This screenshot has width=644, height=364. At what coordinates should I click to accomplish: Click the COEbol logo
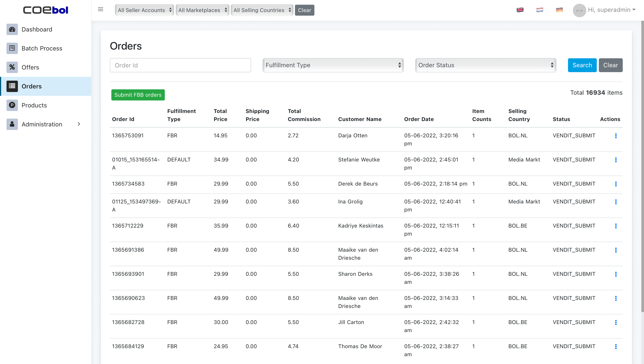pos(46,10)
